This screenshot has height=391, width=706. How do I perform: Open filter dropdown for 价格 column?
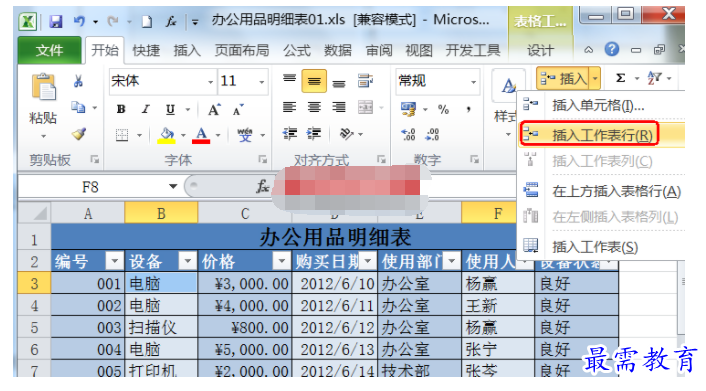pyautogui.click(x=282, y=261)
